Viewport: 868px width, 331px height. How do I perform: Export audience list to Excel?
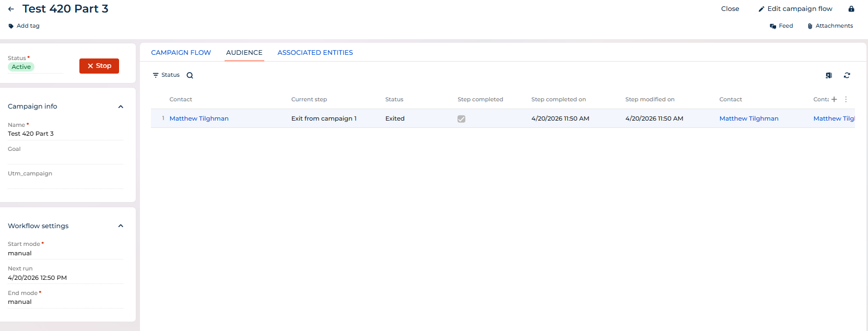click(829, 75)
